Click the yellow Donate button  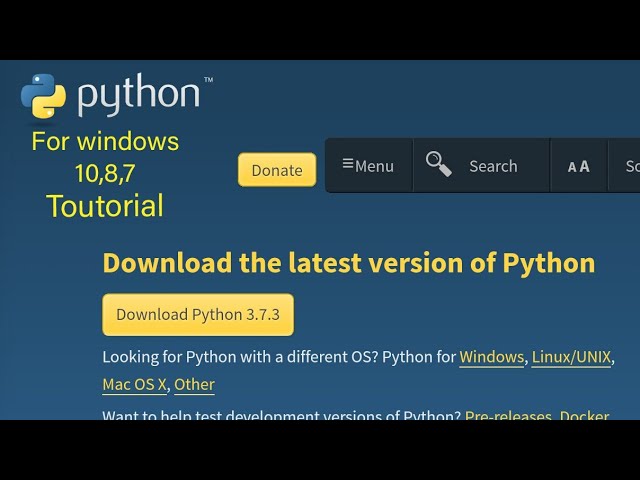click(x=277, y=170)
